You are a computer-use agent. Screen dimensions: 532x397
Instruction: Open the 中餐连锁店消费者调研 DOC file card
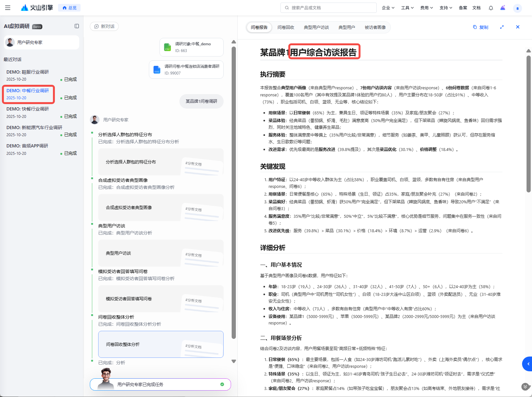(x=186, y=69)
